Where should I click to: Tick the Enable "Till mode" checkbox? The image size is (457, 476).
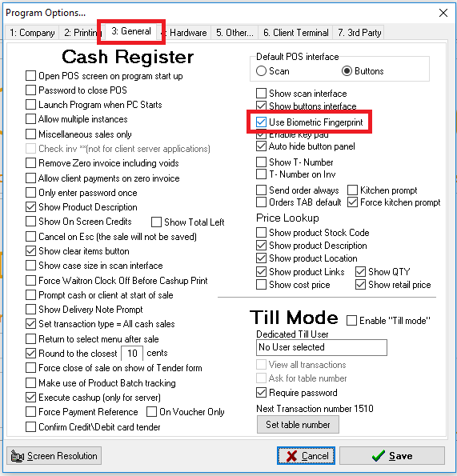point(351,321)
